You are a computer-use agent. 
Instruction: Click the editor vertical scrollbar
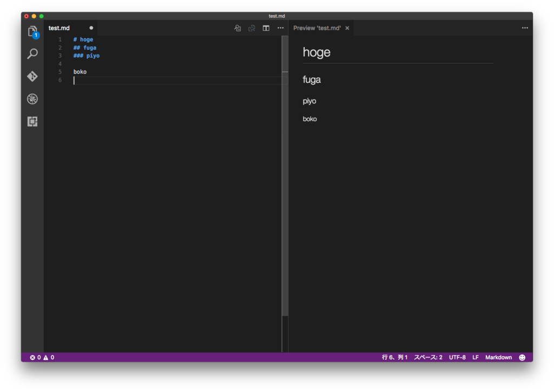pos(285,177)
